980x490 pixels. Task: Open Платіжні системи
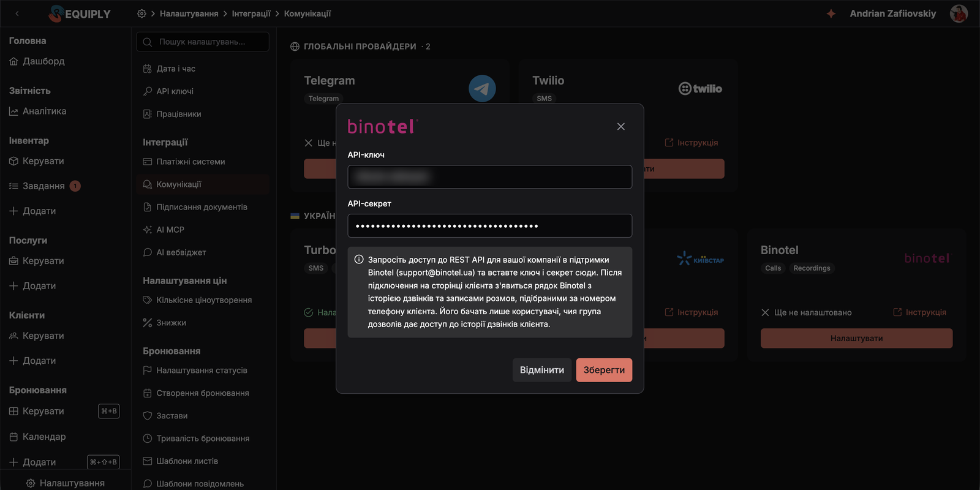click(x=184, y=162)
